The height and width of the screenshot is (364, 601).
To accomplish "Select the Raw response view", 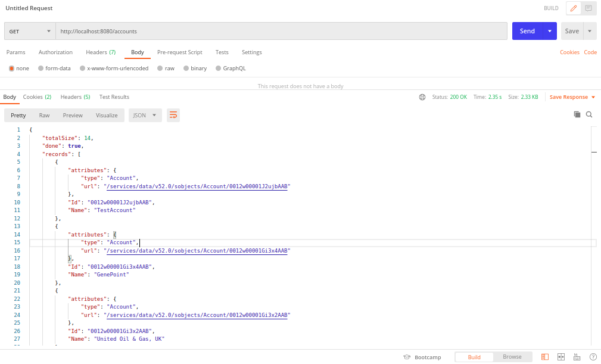I will tap(44, 115).
